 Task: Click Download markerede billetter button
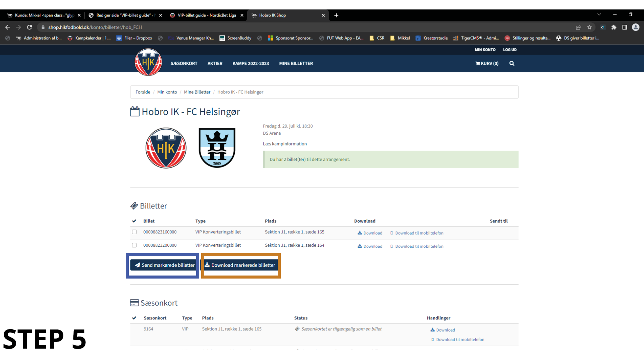pyautogui.click(x=240, y=265)
